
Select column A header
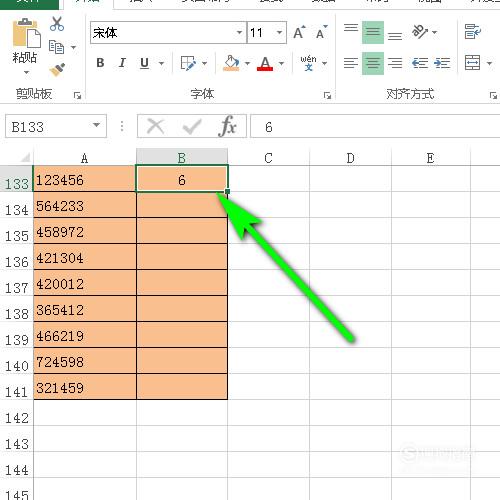pos(85,157)
